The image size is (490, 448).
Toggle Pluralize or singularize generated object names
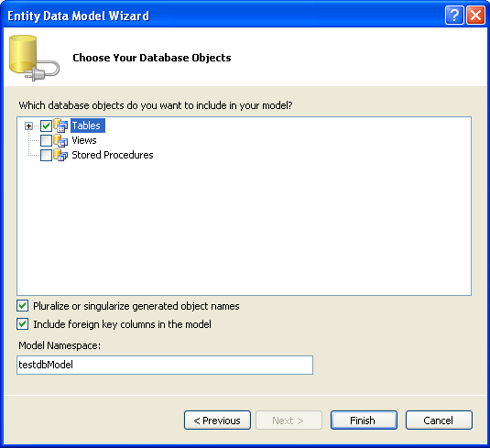(x=23, y=306)
